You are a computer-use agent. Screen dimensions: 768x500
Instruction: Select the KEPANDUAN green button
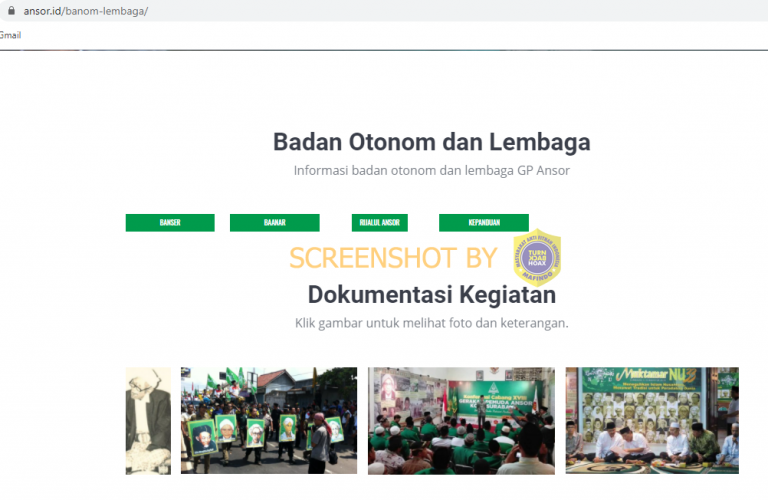(x=484, y=222)
